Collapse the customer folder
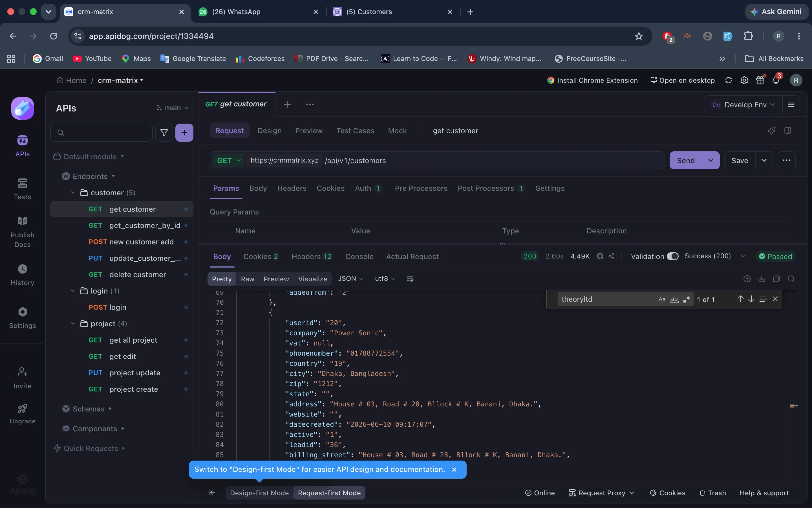This screenshot has width=812, height=508. 72,193
